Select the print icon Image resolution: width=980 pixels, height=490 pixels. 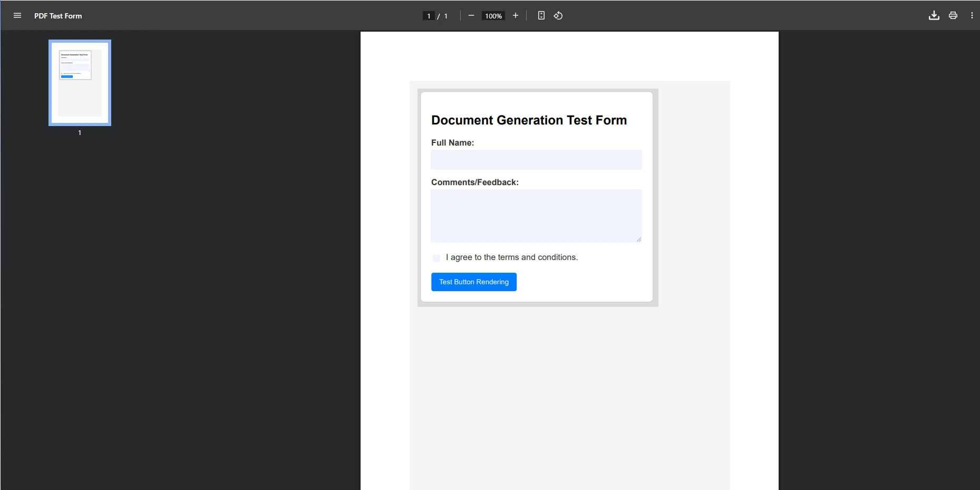click(x=953, y=15)
